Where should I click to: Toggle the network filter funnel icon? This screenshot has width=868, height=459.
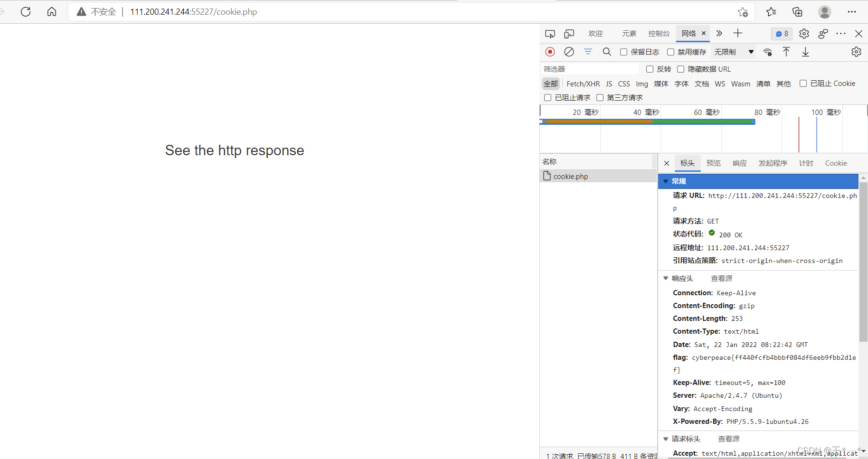588,52
